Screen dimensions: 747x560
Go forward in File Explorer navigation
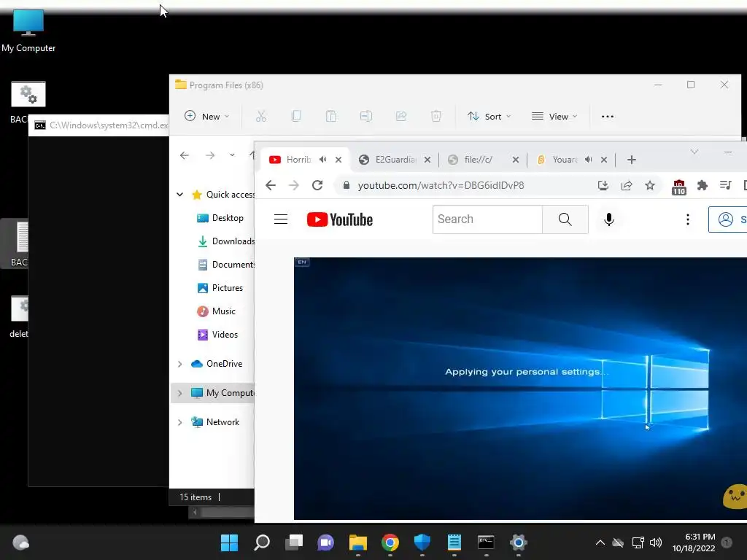click(x=209, y=155)
